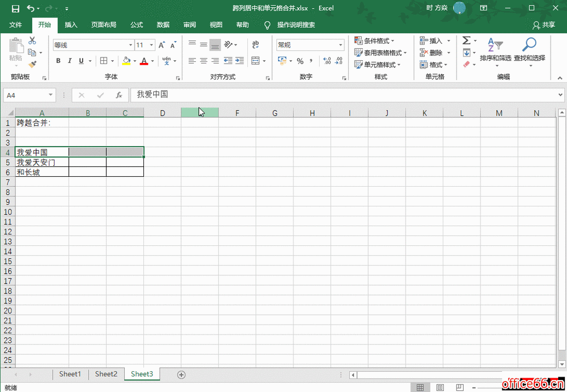Screen dimensions: 567x392
Task: Switch to Page Layout view icon
Action: coord(440,388)
